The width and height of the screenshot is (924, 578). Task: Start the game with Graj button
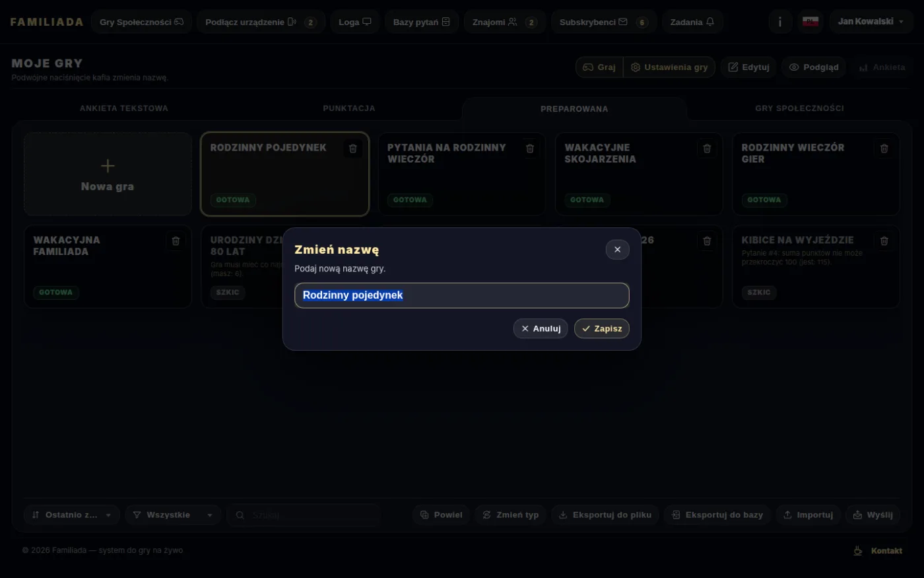599,67
